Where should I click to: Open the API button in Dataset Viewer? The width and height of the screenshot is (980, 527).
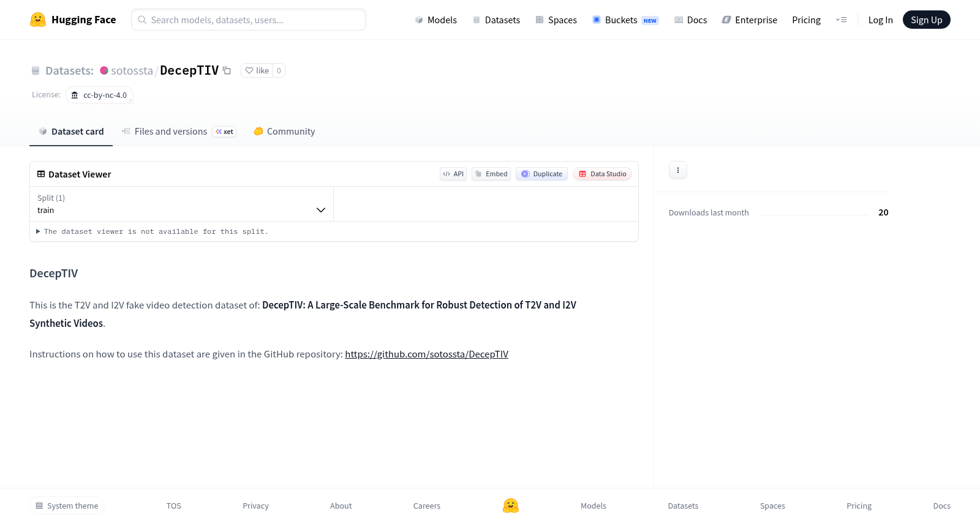coord(453,174)
